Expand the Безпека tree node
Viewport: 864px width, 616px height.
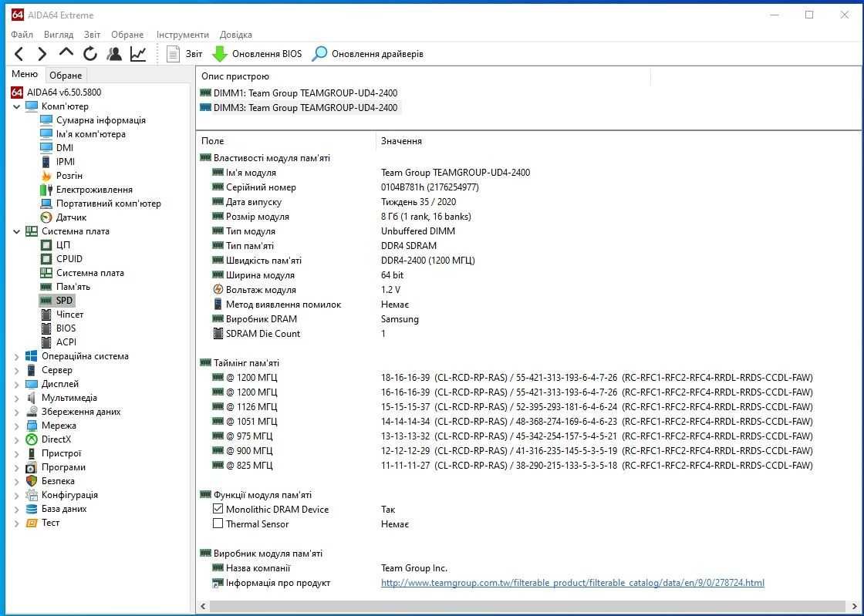(x=16, y=481)
